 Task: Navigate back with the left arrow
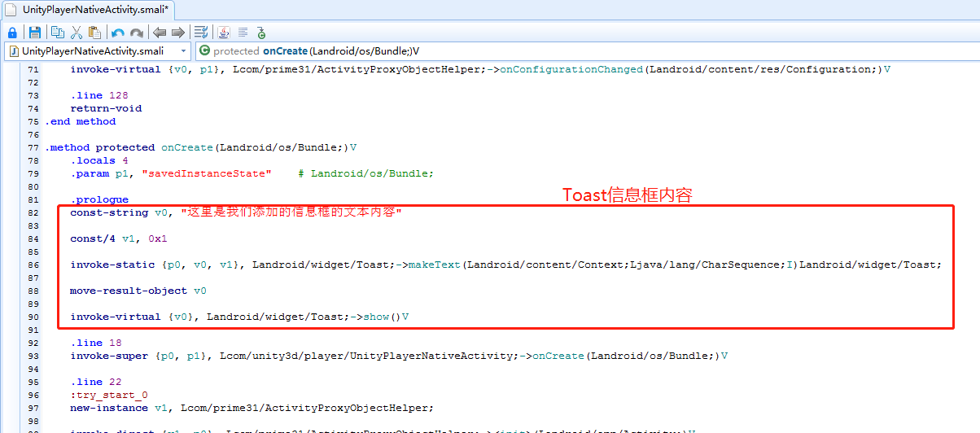[160, 33]
